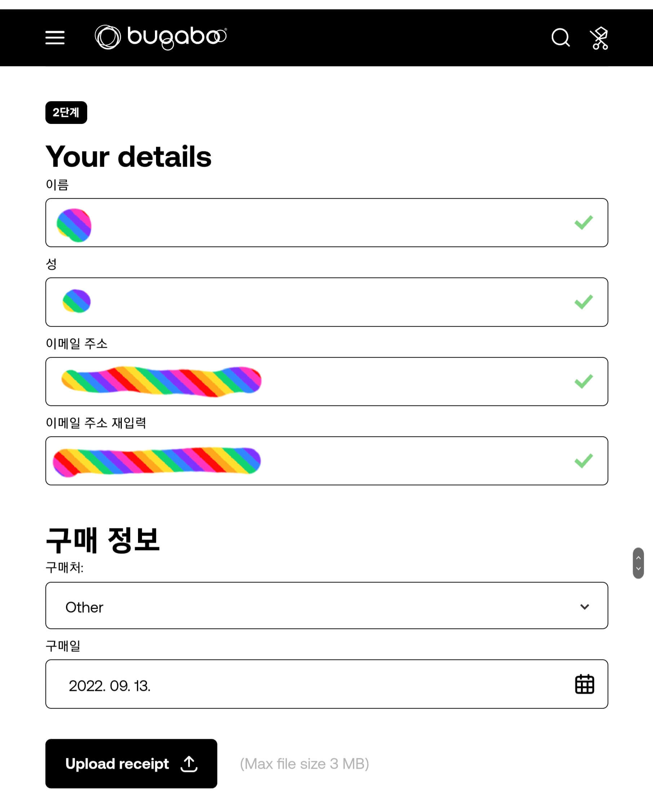Click the search magnifier icon
Viewport: 653px width, 812px height.
point(561,37)
